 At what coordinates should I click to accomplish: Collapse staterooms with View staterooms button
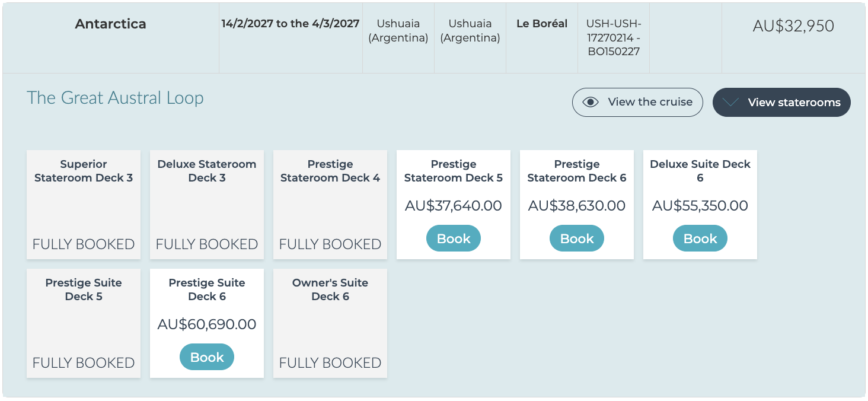(x=781, y=102)
